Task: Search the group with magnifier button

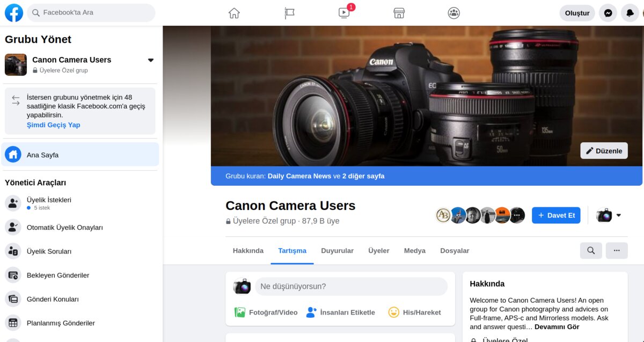Action: 591,250
